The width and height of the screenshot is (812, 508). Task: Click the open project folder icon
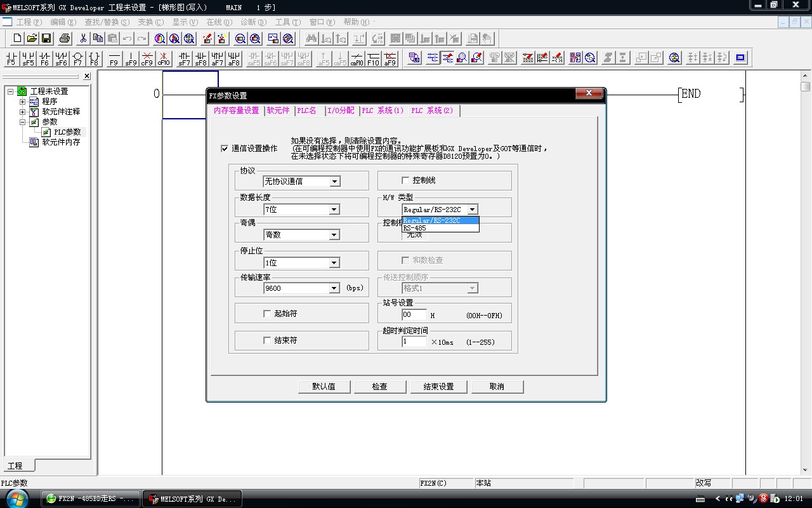[32, 39]
